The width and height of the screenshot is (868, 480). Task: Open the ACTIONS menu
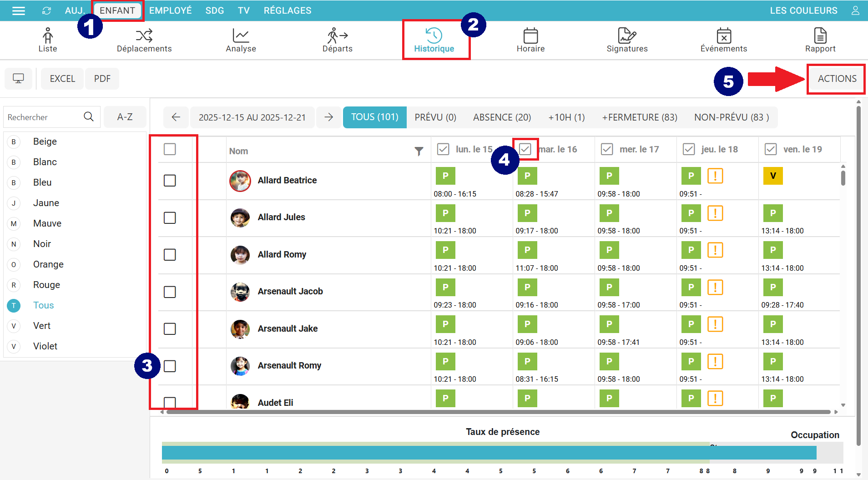[837, 79]
